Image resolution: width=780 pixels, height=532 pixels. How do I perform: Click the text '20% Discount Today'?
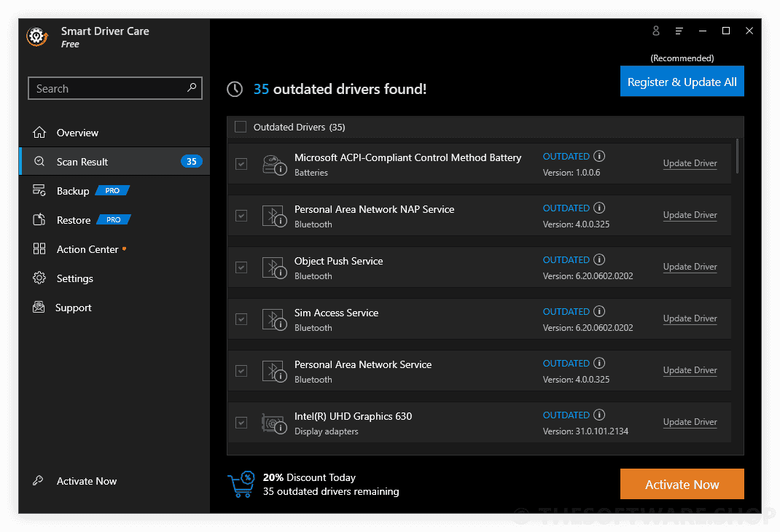pyautogui.click(x=309, y=477)
